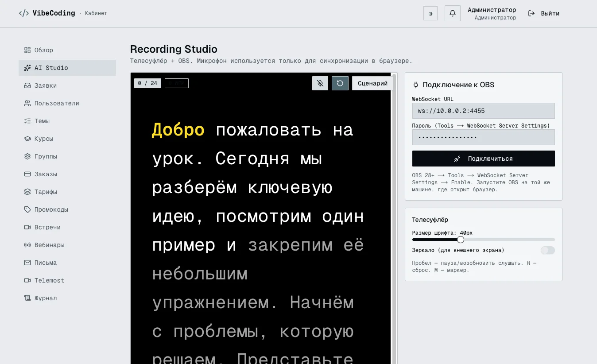Screen dimensions: 597x364
Task: Click the Вебинары broadcast icon
Action: pos(27,245)
